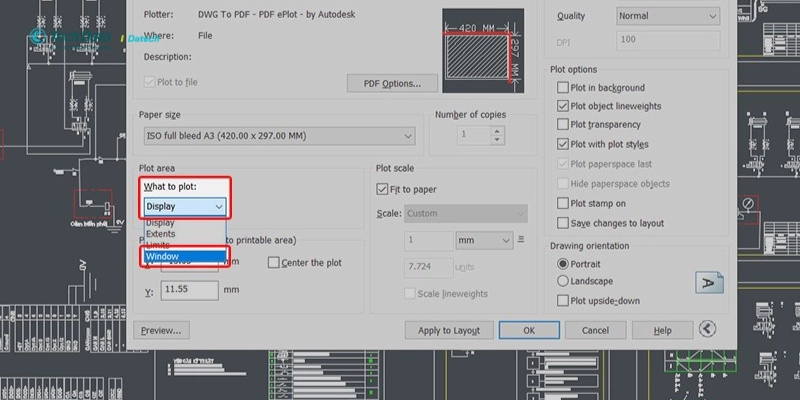Image resolution: width=800 pixels, height=400 pixels.
Task: Enable Plot stamp on
Action: pos(563,204)
